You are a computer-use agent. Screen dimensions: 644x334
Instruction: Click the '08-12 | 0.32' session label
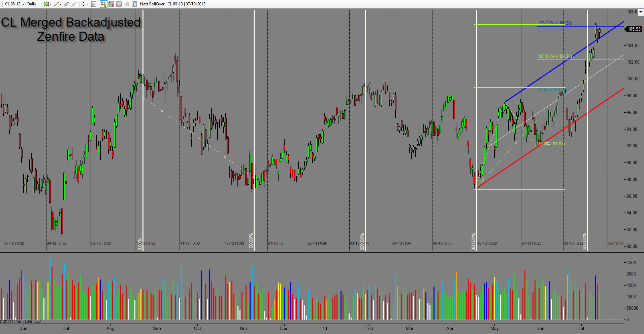point(57,243)
